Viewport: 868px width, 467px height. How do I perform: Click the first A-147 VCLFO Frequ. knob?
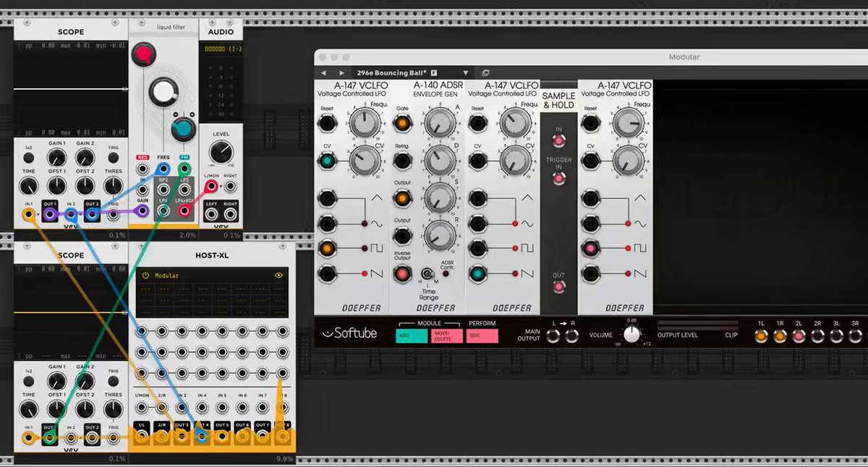[364, 123]
